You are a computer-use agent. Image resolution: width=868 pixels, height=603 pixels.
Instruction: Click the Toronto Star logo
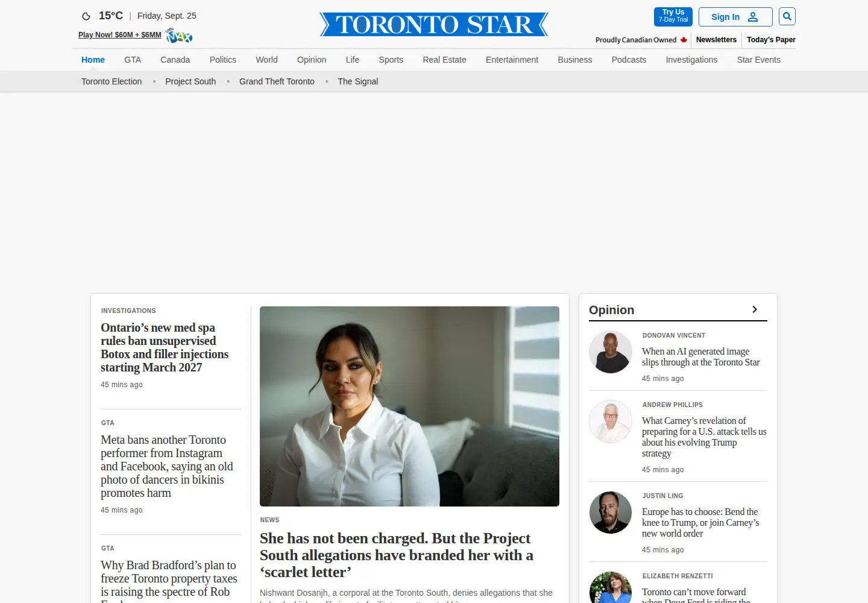pos(434,25)
